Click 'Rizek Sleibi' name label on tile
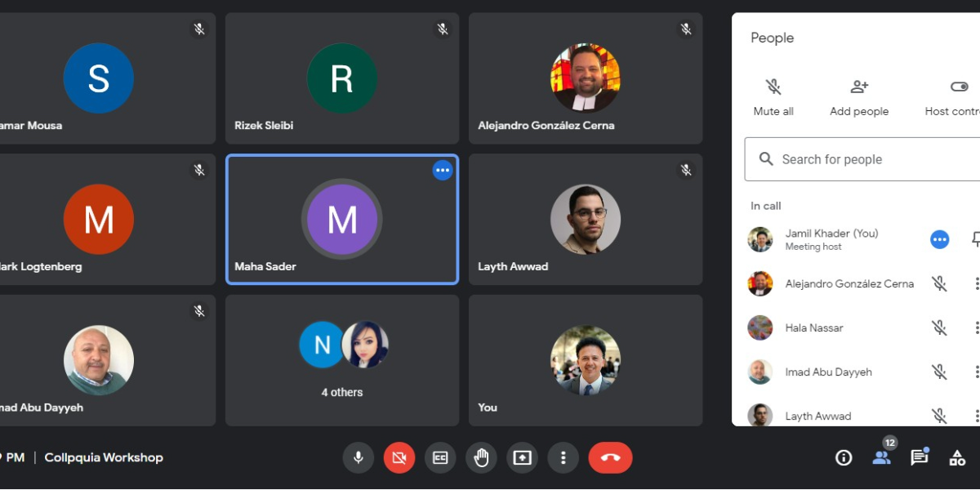This screenshot has height=490, width=980. point(264,126)
